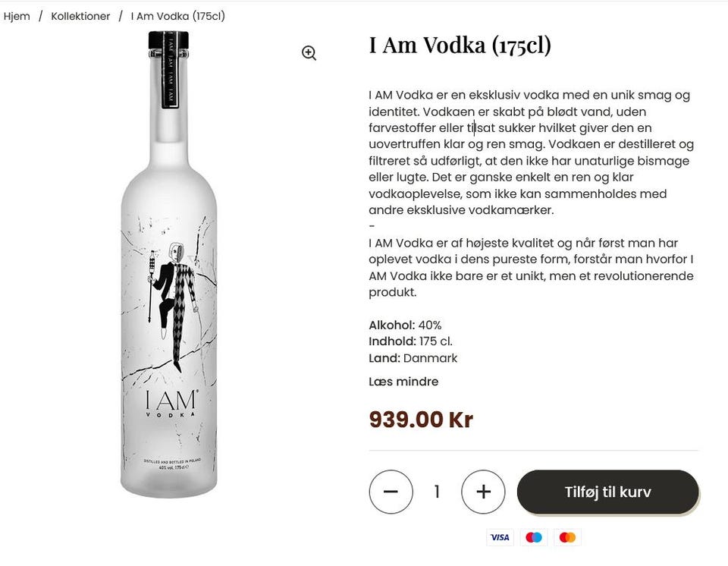The height and width of the screenshot is (566, 728).
Task: Open Kollektioner breadcrumb link
Action: pos(80,16)
